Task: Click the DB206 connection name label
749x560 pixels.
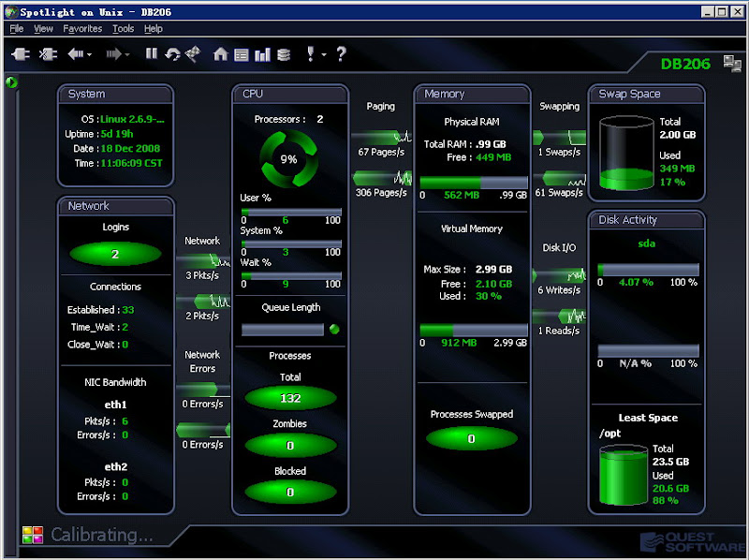Action: tap(685, 64)
